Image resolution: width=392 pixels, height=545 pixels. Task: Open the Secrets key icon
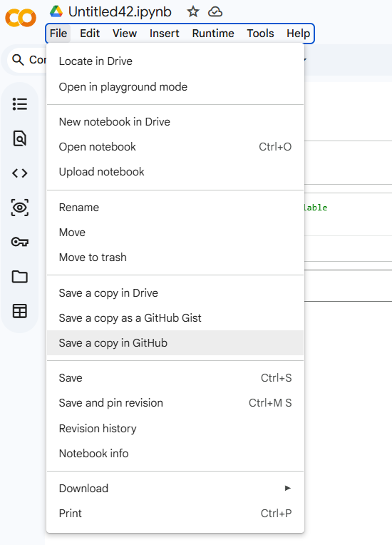point(20,242)
